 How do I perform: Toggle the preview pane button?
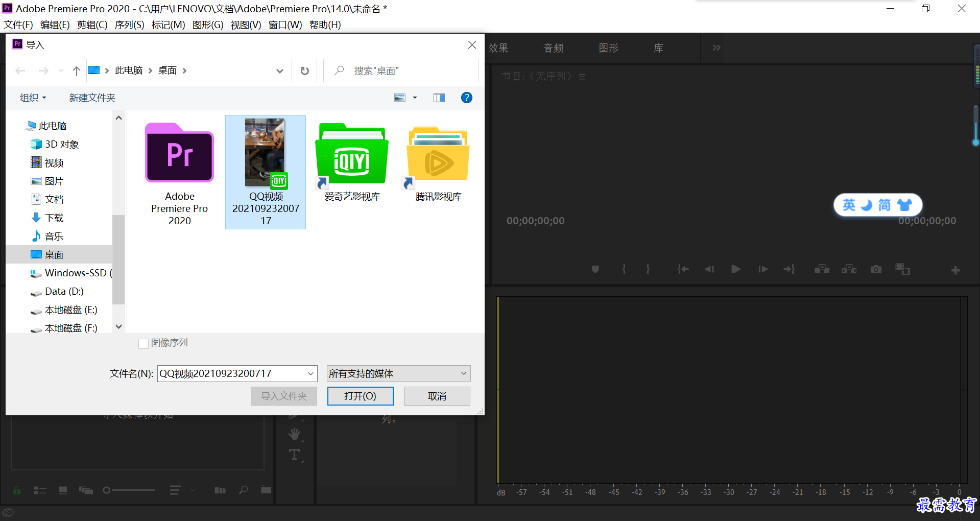pyautogui.click(x=439, y=98)
